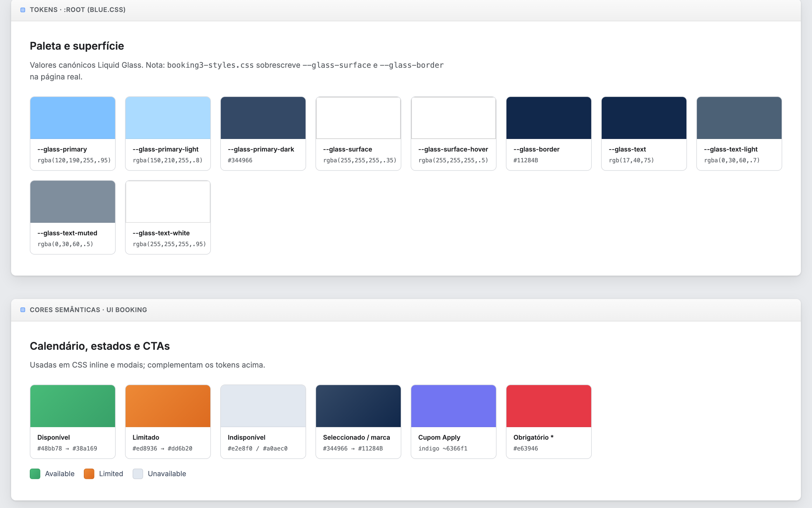812x508 pixels.
Task: Click the Calendário, estados e CTAs heading
Action: point(100,346)
